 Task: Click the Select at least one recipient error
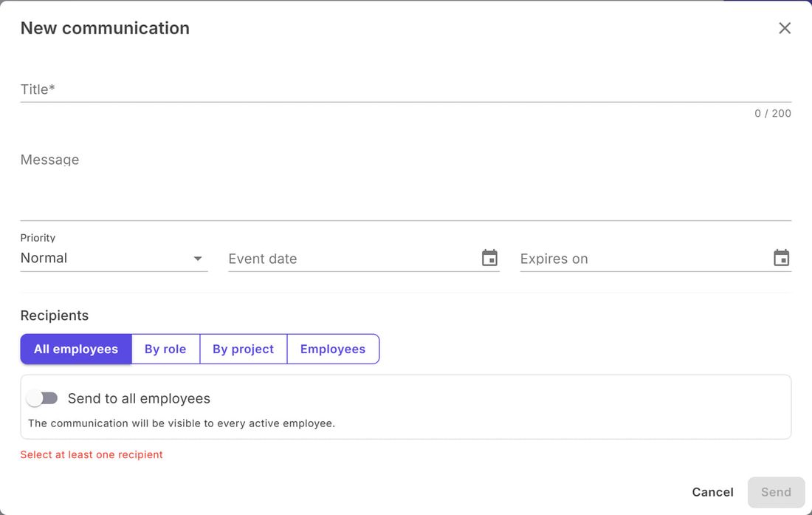pos(92,454)
